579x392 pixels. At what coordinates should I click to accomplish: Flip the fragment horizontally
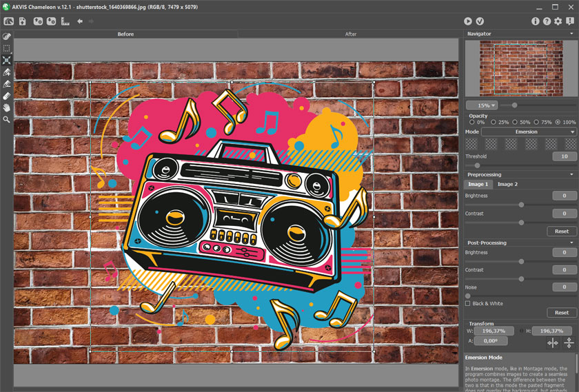pos(552,343)
